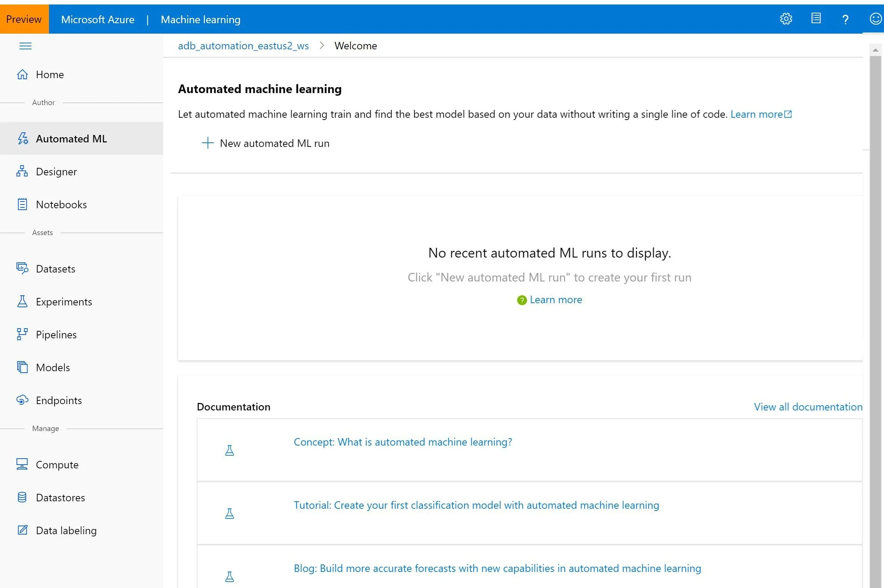
Task: Open the settings gear in the top bar
Action: (786, 19)
